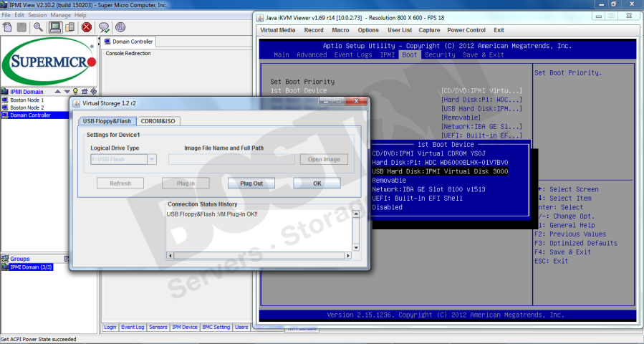Click the Refresh button in Virtual Storage
This screenshot has width=644, height=344.
click(120, 183)
